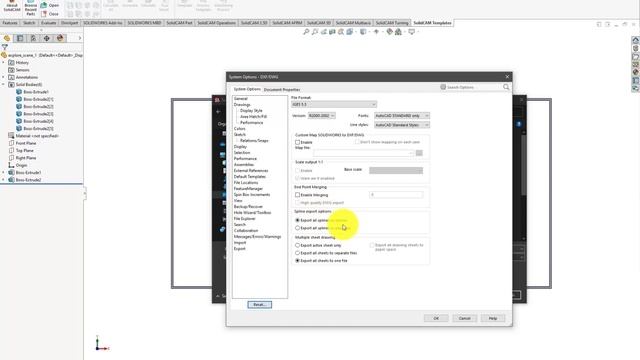The height and width of the screenshot is (360, 640).
Task: Open the Evaluate ribbon tab
Action: tap(48, 23)
